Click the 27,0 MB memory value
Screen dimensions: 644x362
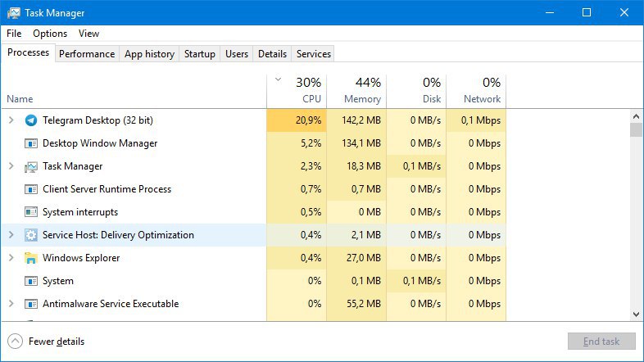pyautogui.click(x=364, y=258)
